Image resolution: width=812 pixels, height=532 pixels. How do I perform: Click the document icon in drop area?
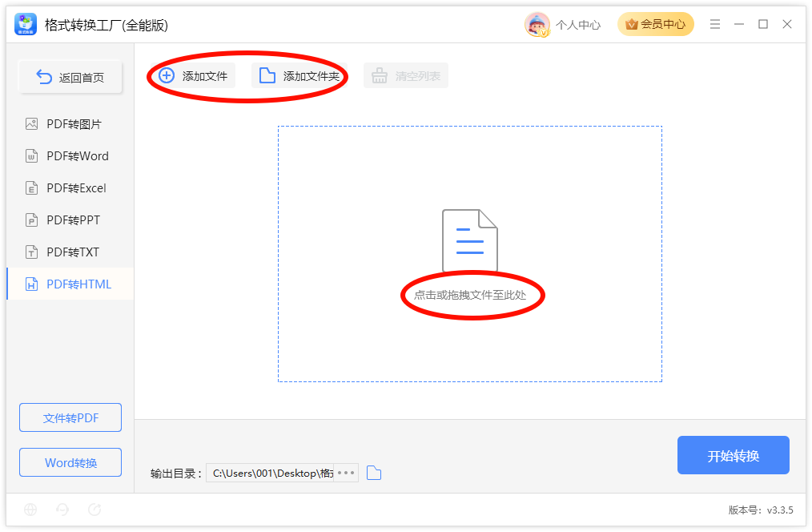coord(470,240)
